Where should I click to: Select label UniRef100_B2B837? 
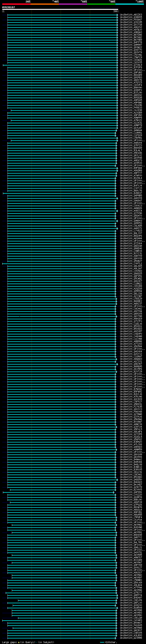tap(131, 193)
